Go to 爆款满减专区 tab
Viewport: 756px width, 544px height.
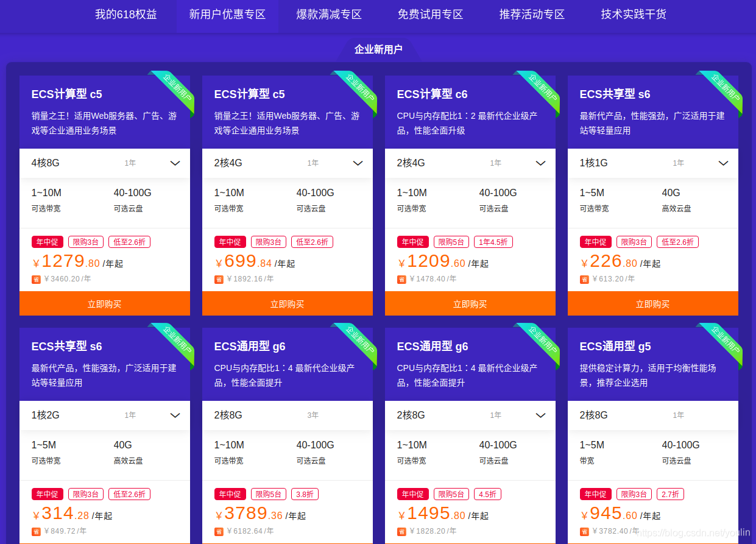(329, 14)
